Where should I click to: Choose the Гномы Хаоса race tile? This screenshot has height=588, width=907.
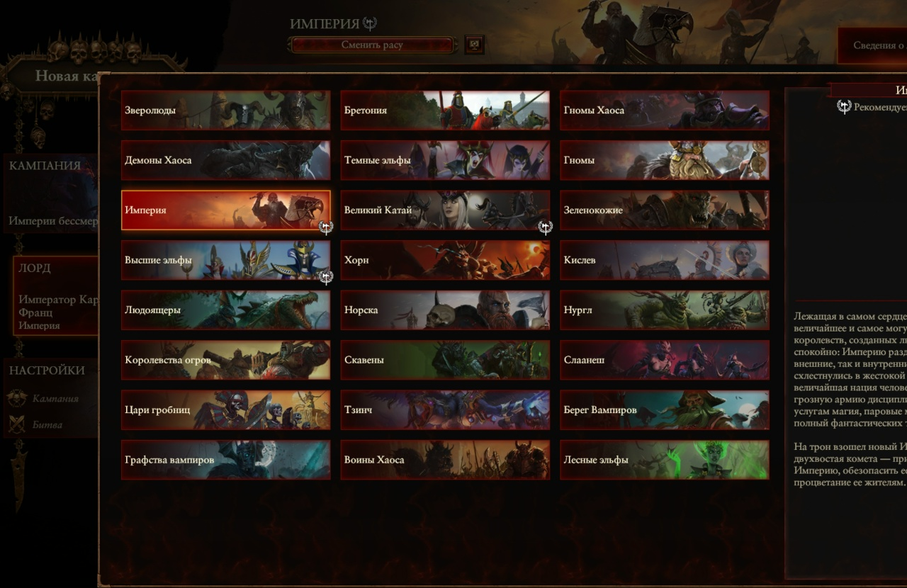tap(665, 111)
